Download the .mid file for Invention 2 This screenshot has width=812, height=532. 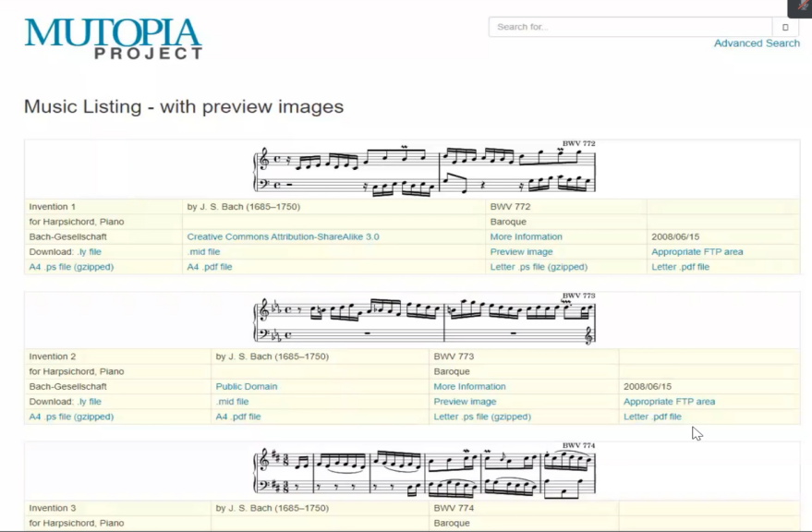point(232,402)
